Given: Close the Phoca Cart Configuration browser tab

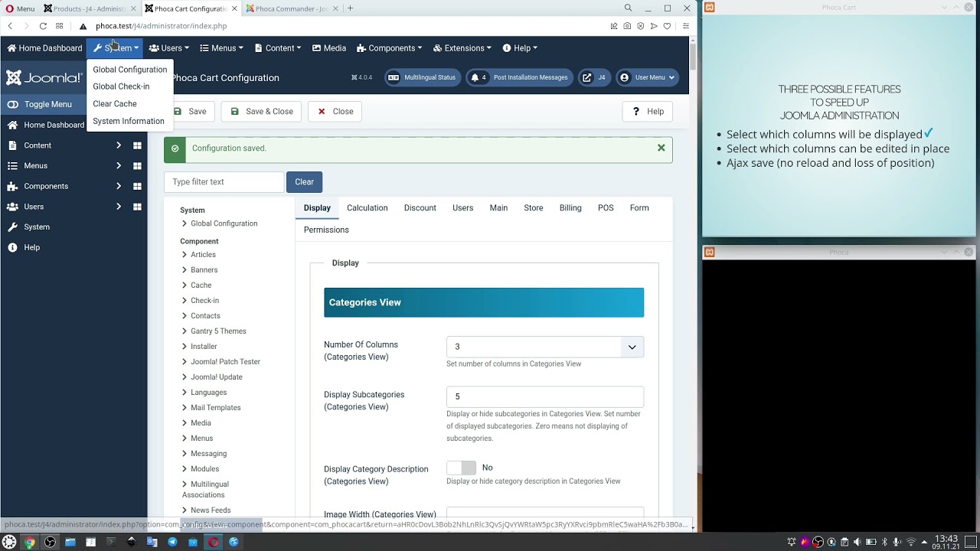Looking at the screenshot, I should click(x=233, y=8).
